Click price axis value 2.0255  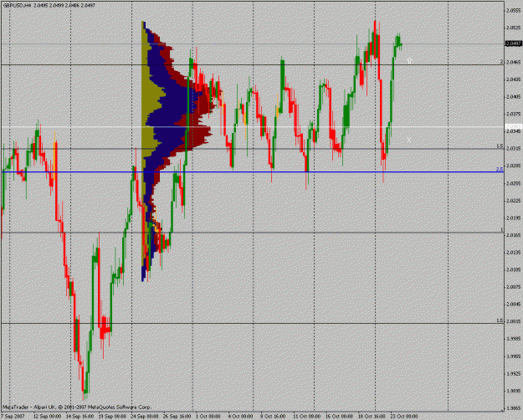point(514,183)
